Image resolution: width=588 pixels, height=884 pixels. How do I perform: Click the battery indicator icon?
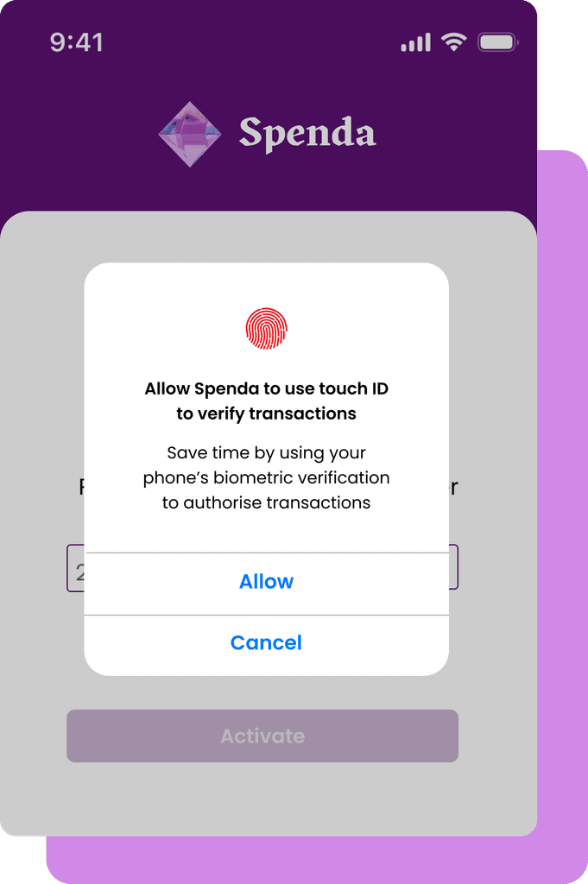click(498, 42)
